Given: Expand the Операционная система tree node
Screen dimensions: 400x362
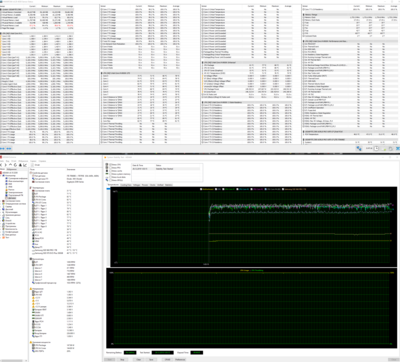Looking at the screenshot, I should 1,204.
